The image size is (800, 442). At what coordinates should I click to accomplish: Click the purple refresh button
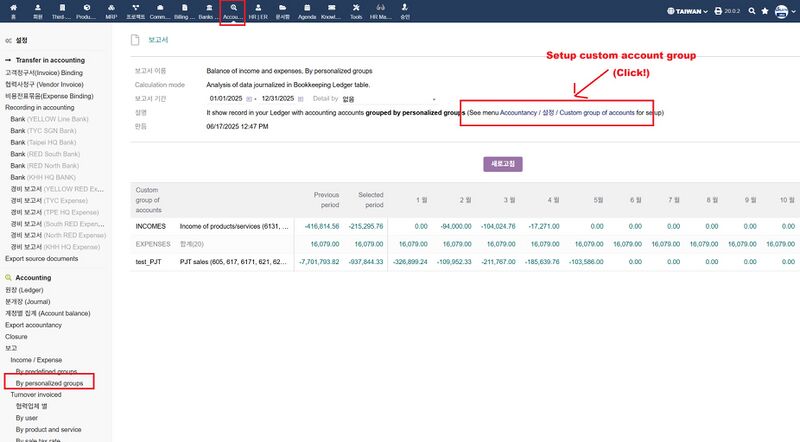tap(504, 162)
